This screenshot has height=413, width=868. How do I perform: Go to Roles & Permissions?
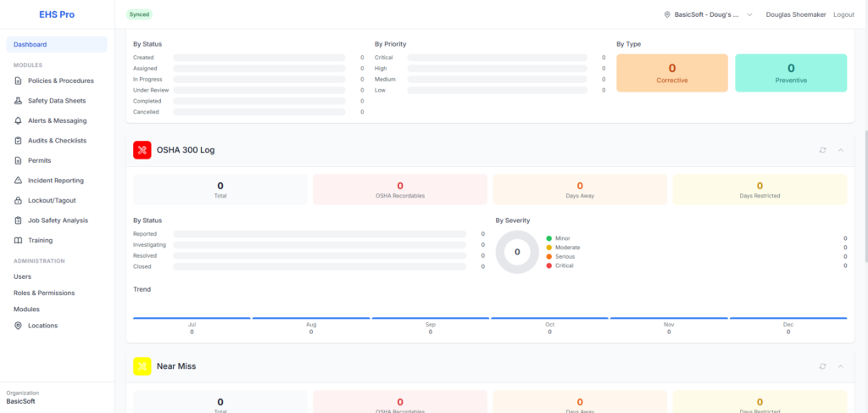(x=44, y=293)
